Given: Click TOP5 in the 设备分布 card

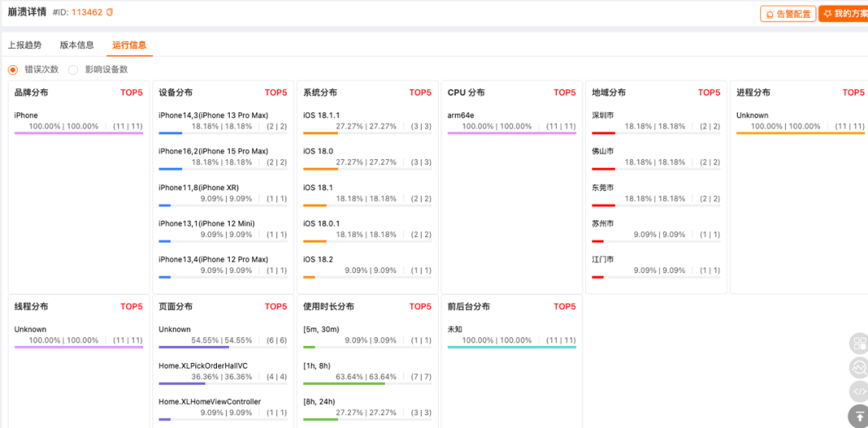Looking at the screenshot, I should (x=276, y=93).
